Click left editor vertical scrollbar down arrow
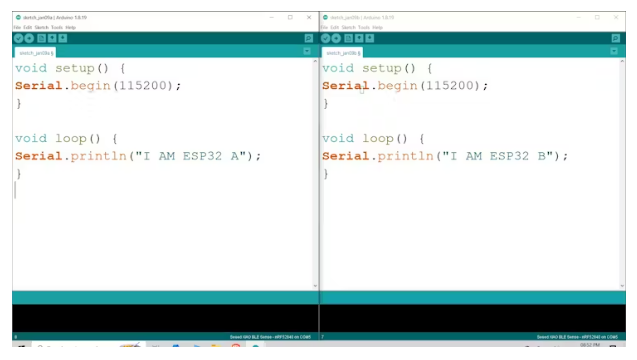This screenshot has width=637, height=360. coord(315,286)
